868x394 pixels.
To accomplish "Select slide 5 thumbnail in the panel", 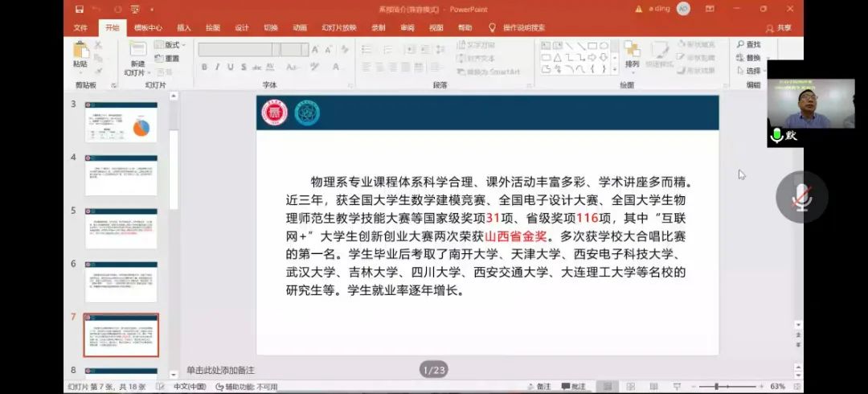I will pyautogui.click(x=121, y=228).
